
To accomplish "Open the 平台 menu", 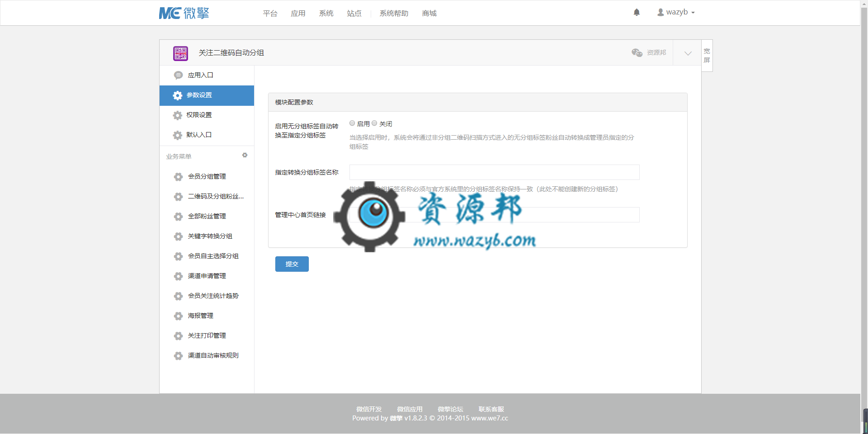I will 270,14.
